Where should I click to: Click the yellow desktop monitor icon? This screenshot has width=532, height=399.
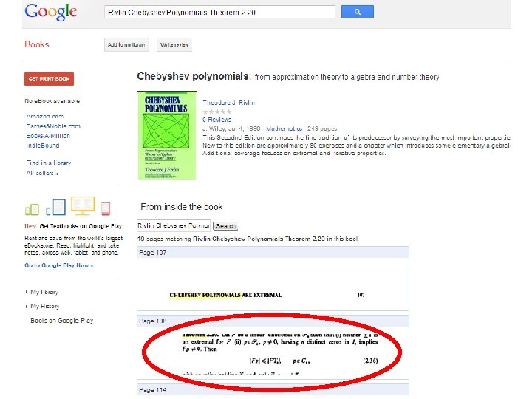83,205
